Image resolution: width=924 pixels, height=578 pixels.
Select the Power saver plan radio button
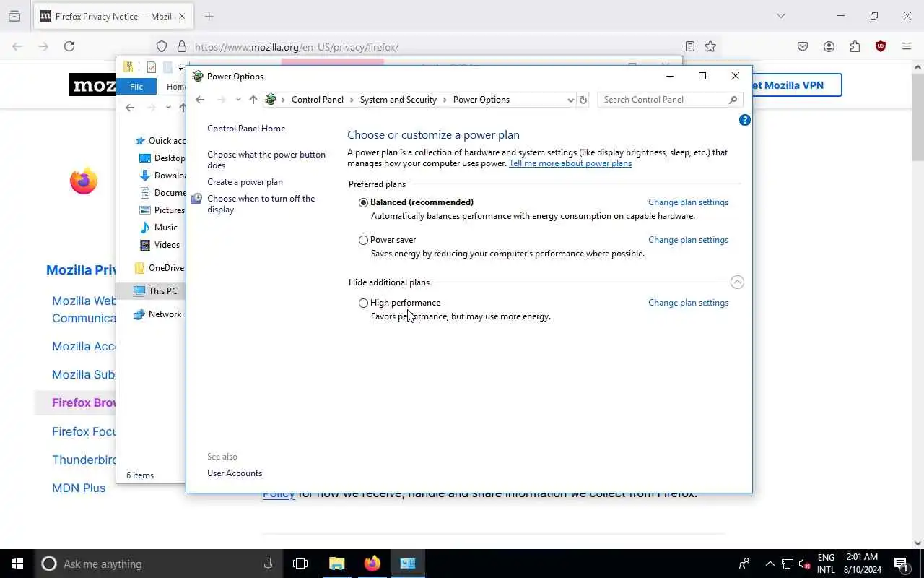pos(364,240)
